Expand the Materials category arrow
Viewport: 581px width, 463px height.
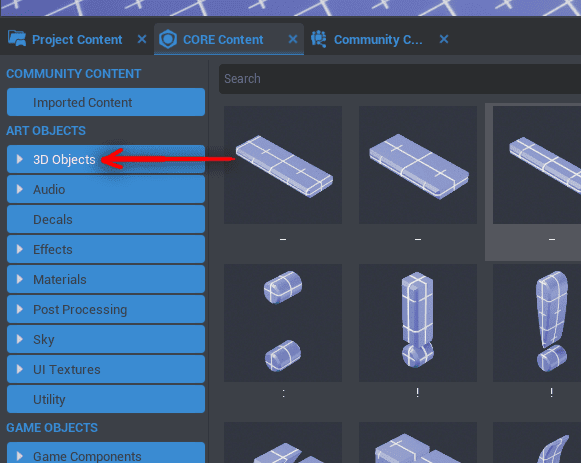[20, 279]
